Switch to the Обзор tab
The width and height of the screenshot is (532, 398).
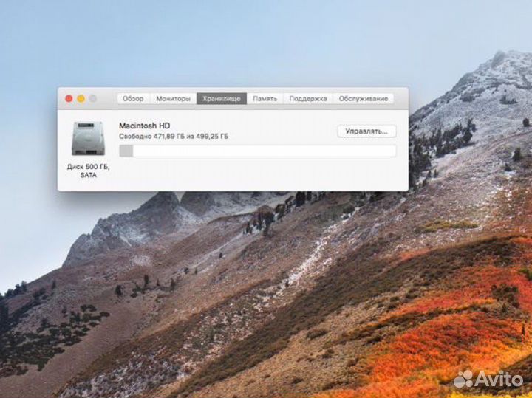coord(133,99)
